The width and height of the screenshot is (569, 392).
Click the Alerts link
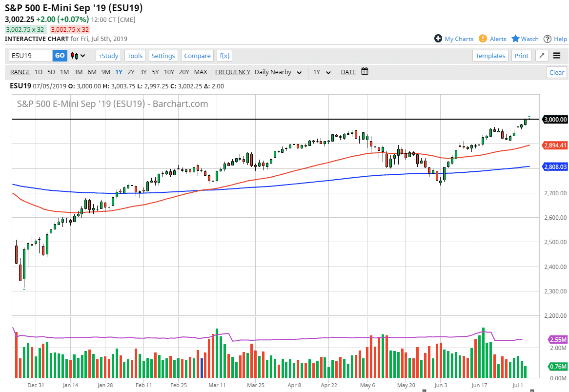pos(498,39)
